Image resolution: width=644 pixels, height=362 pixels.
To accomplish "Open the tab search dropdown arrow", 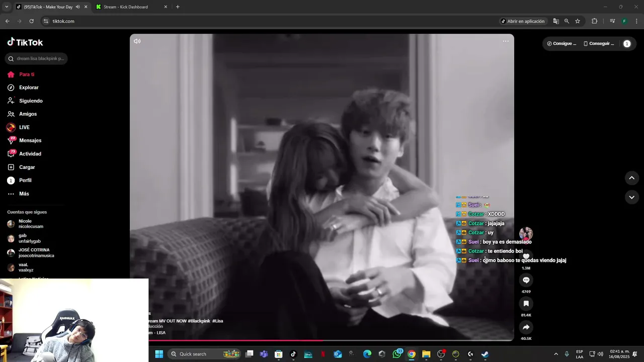I will click(x=7, y=7).
